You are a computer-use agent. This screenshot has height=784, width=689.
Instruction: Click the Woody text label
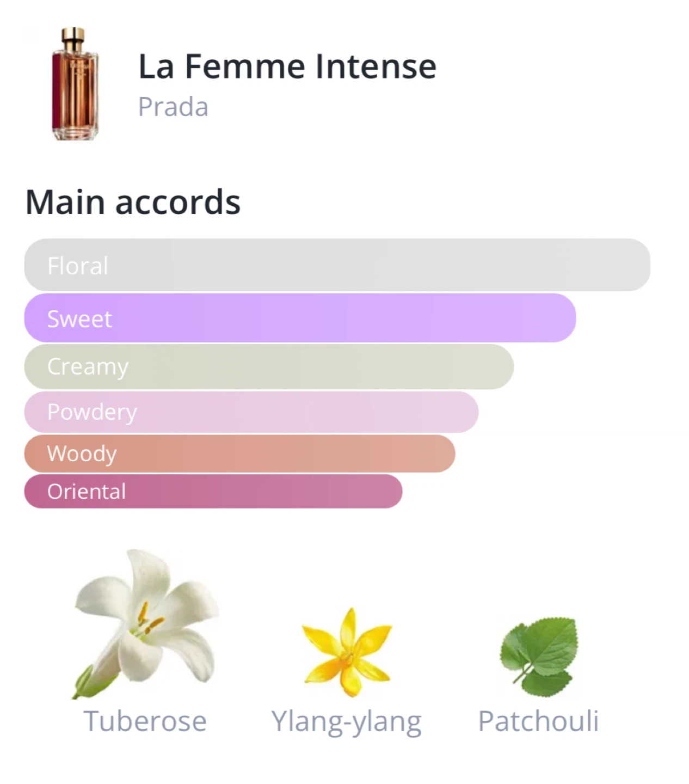click(82, 454)
